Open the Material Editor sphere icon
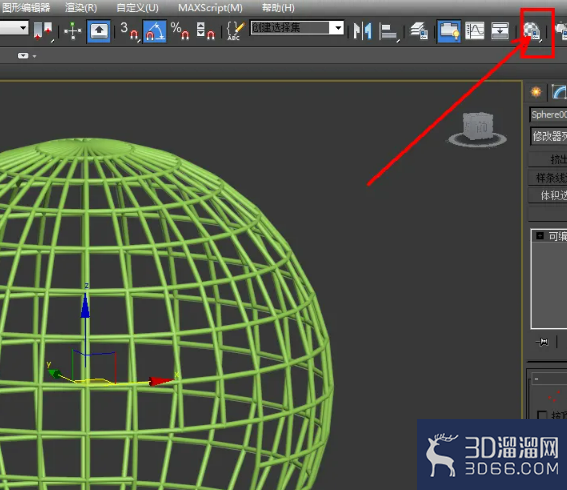 click(532, 31)
